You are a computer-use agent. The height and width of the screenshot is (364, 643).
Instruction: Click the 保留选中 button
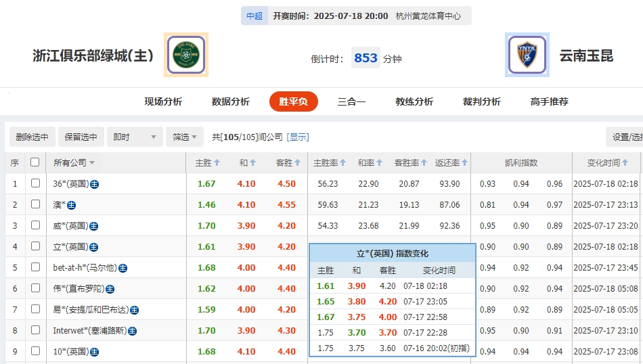81,137
